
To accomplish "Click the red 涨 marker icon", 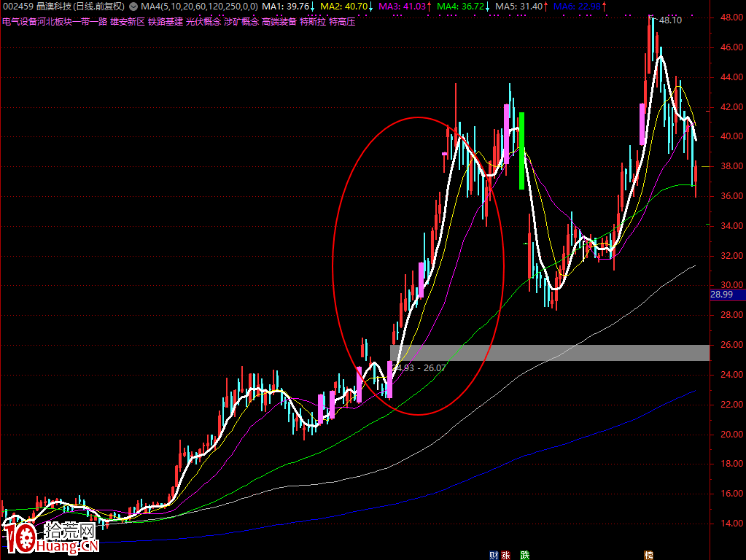I will click(505, 555).
